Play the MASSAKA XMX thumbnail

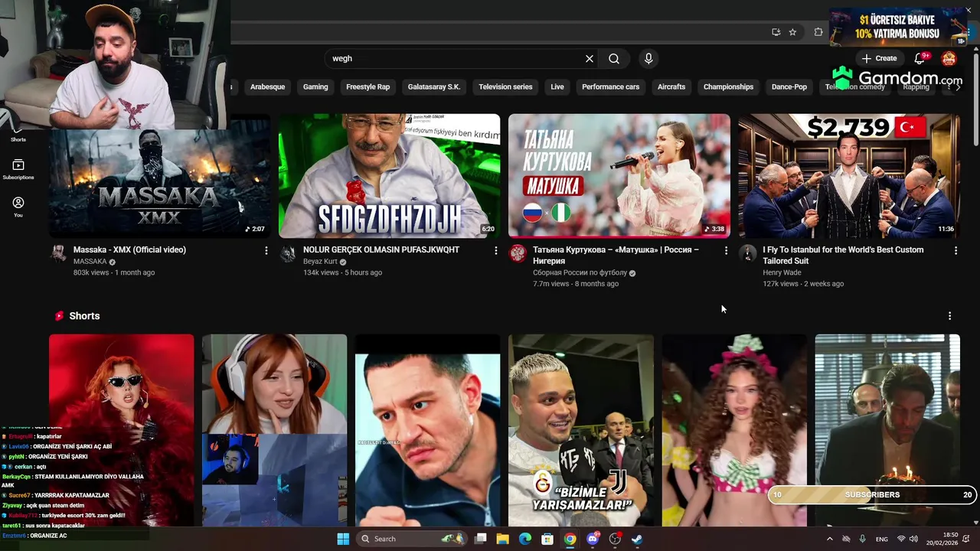(160, 176)
